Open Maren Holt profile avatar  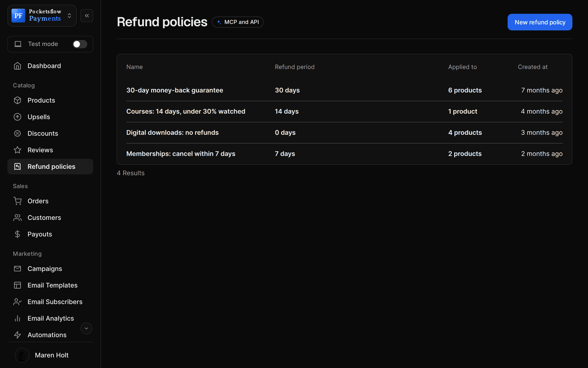pos(22,355)
